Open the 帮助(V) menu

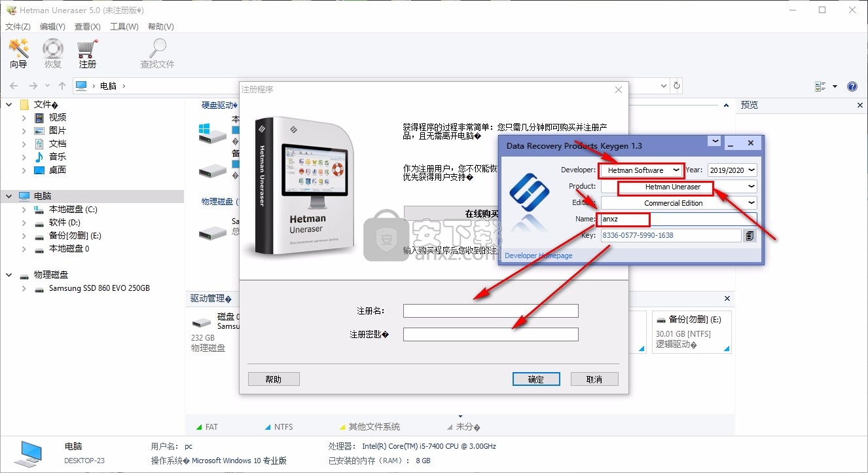[x=161, y=27]
